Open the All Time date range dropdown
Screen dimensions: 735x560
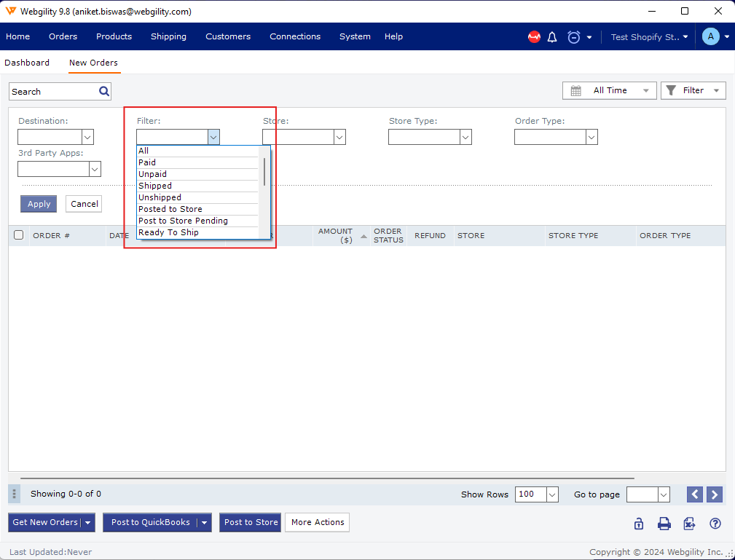point(608,90)
